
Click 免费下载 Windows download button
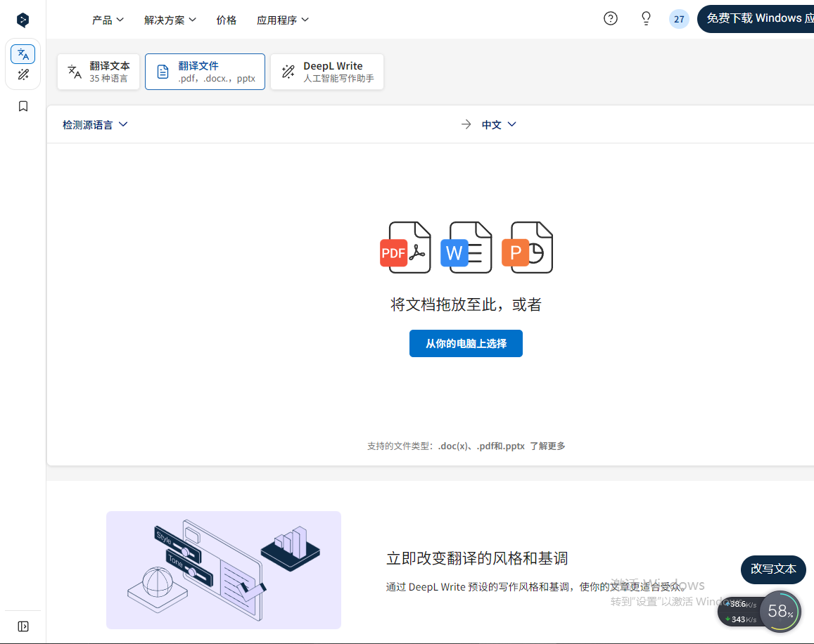pyautogui.click(x=756, y=19)
